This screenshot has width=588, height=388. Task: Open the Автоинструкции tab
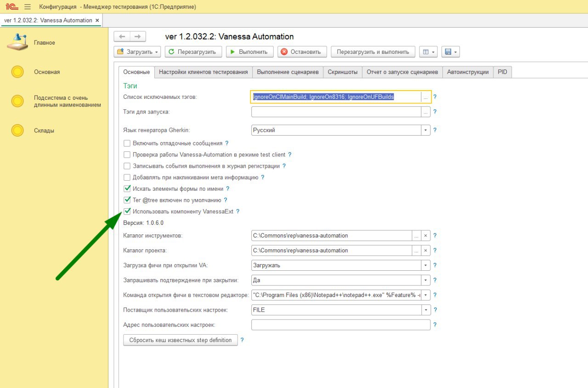click(x=468, y=72)
